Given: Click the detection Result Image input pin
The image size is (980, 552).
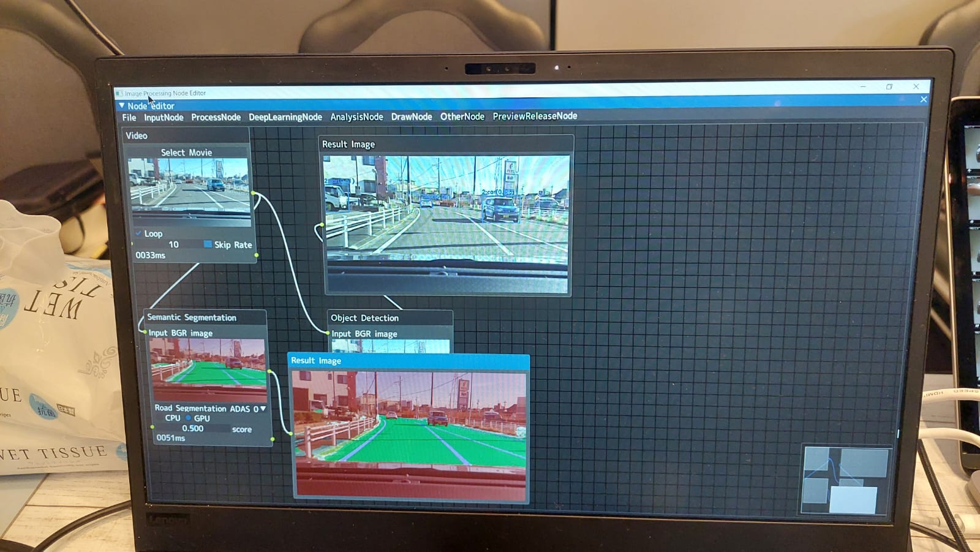Looking at the screenshot, I should click(x=322, y=225).
